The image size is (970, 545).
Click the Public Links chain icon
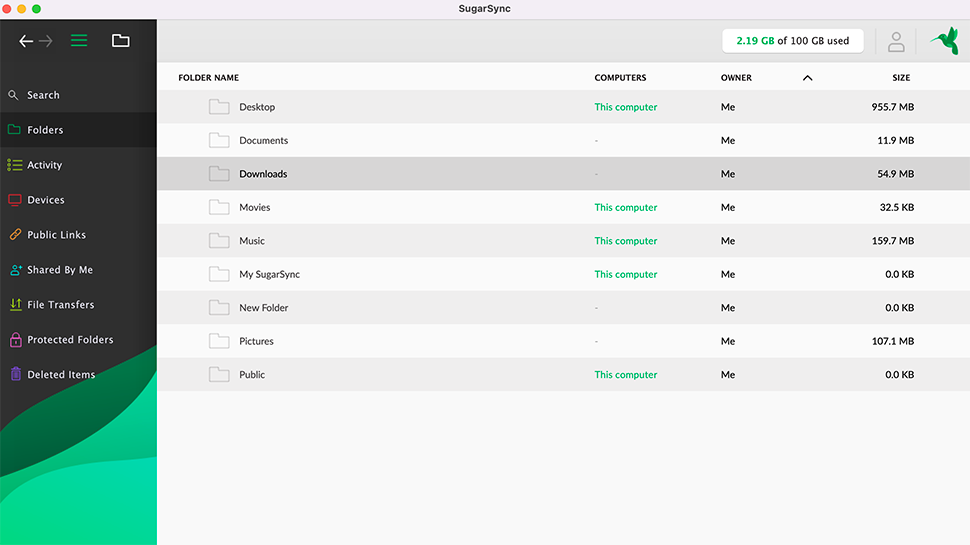coord(15,234)
